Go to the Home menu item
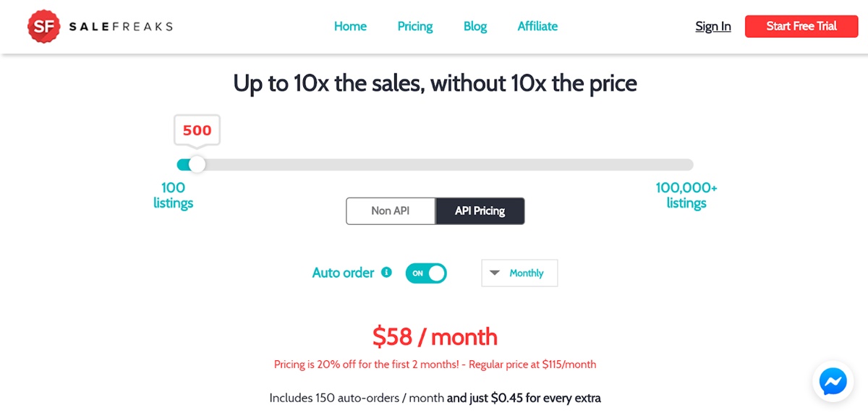 350,27
